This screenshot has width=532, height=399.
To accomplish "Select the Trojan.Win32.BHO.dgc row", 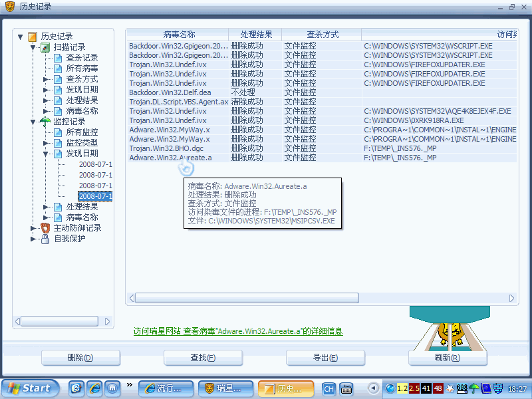I will pos(322,148).
